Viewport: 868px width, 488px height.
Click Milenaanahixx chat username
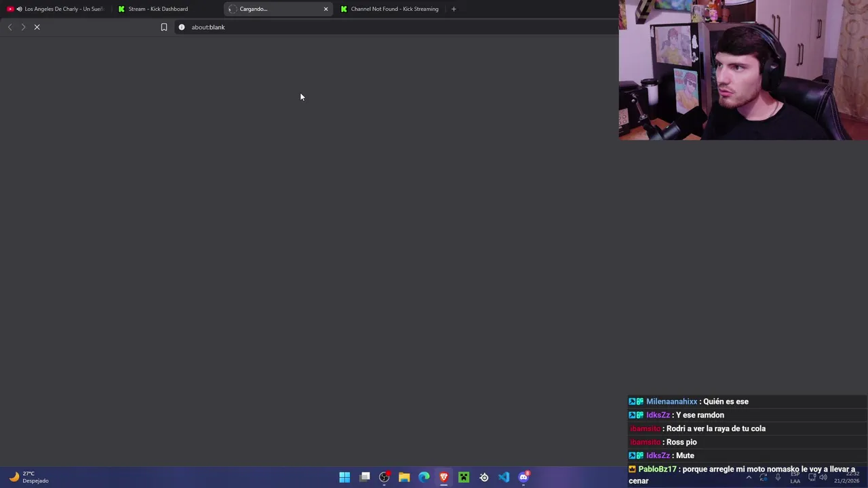coord(671,401)
